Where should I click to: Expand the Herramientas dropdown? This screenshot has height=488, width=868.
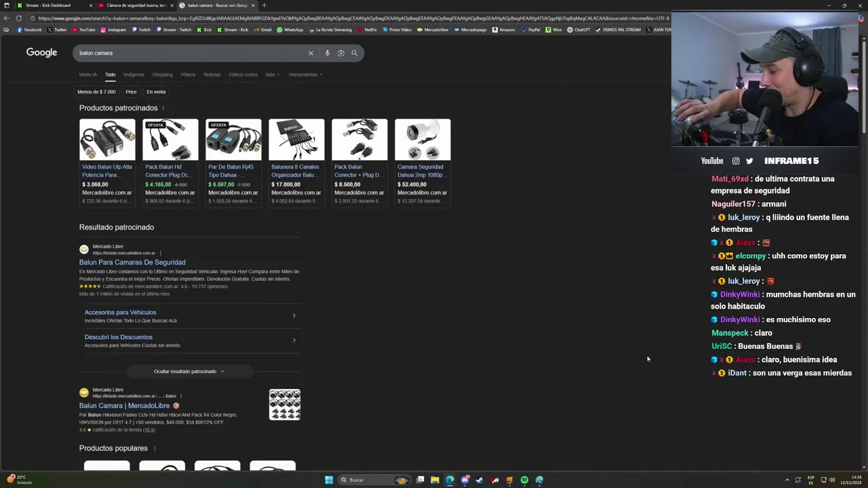pos(305,75)
